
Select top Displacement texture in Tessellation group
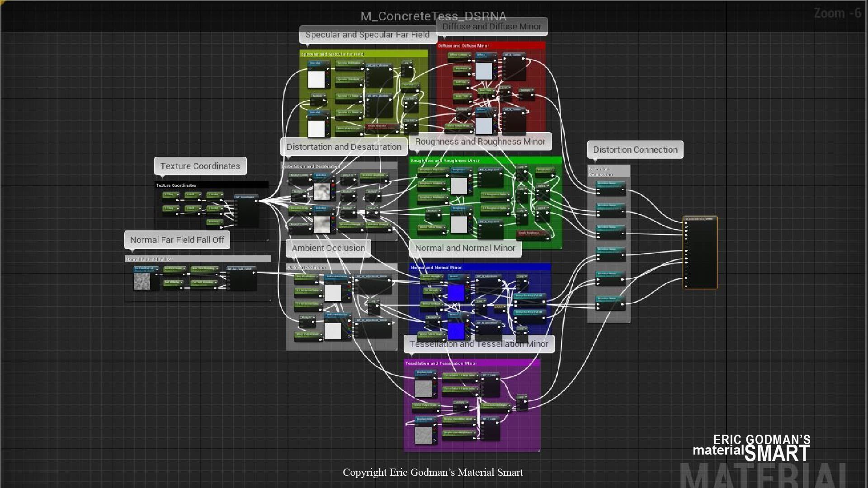point(424,388)
